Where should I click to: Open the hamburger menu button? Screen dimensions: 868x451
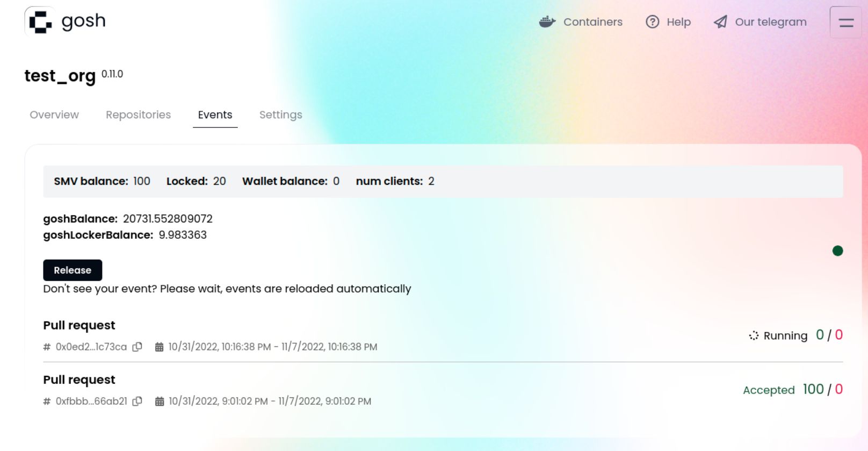coord(846,22)
